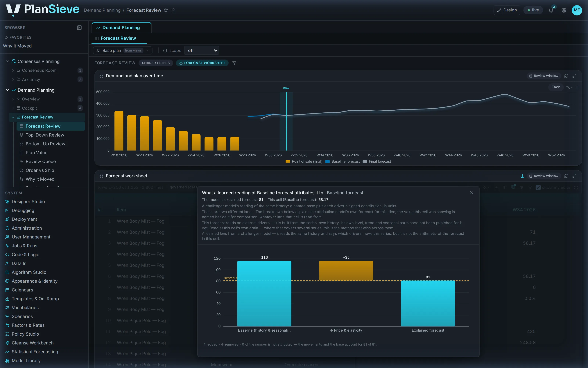Collapse the Browser sidebar panel icon
The width and height of the screenshot is (588, 368).
click(x=79, y=28)
